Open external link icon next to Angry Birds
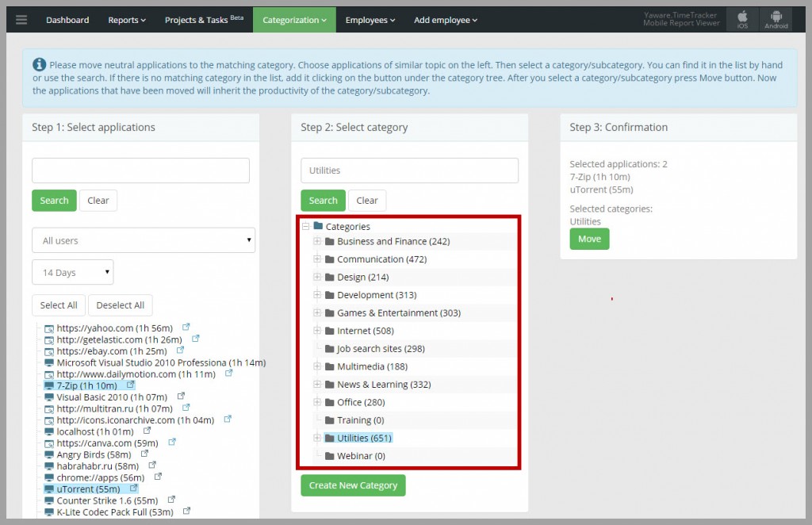This screenshot has height=525, width=812. tap(144, 454)
